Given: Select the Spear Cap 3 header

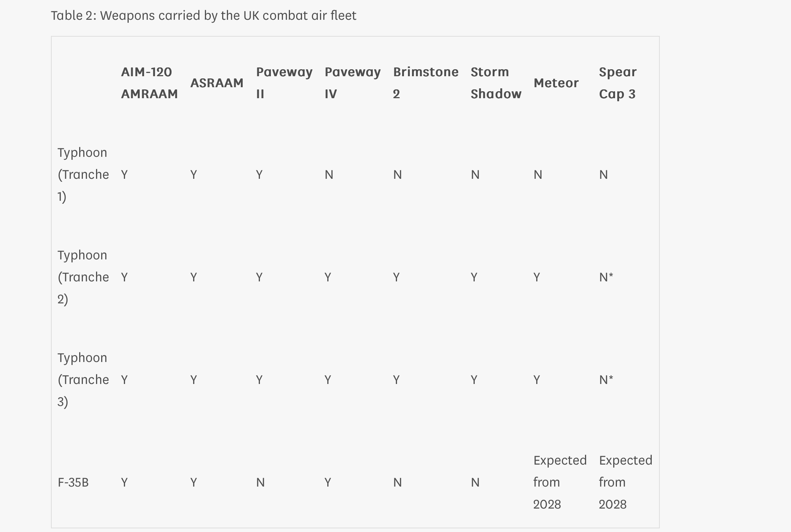Looking at the screenshot, I should 618,83.
